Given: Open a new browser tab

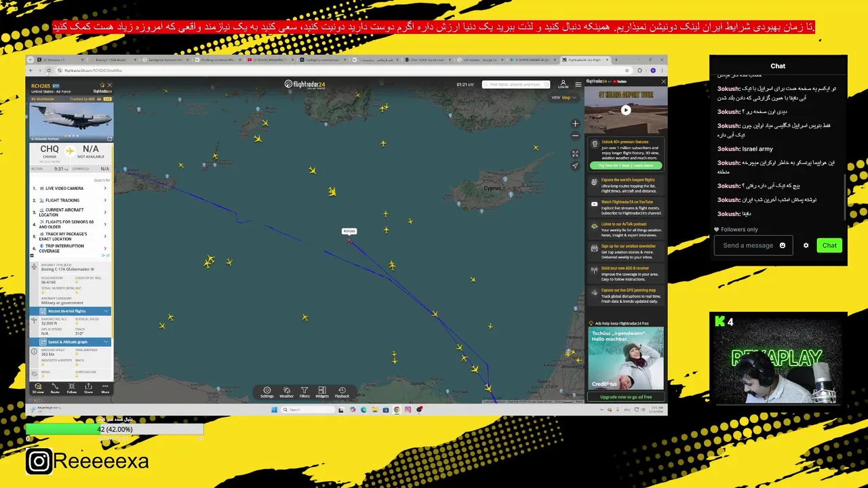Looking at the screenshot, I should coord(615,60).
